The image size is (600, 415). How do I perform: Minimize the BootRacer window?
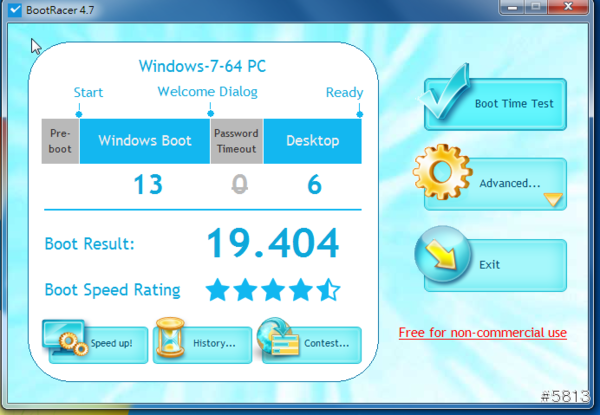click(512, 7)
